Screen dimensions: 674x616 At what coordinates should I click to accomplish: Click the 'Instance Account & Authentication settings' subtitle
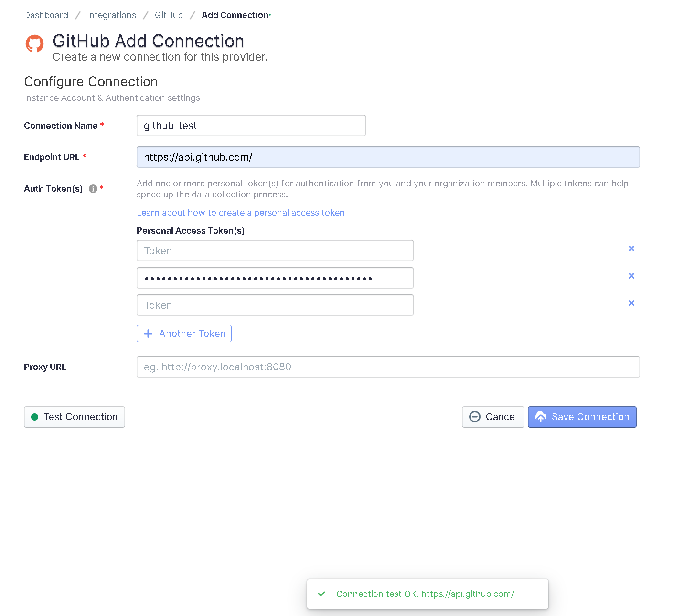pyautogui.click(x=112, y=98)
